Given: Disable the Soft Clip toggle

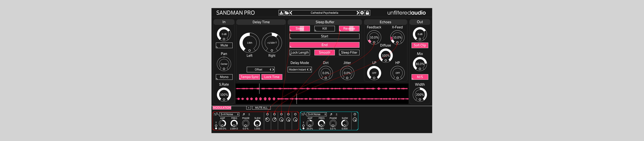Looking at the screenshot, I should click(x=419, y=45).
